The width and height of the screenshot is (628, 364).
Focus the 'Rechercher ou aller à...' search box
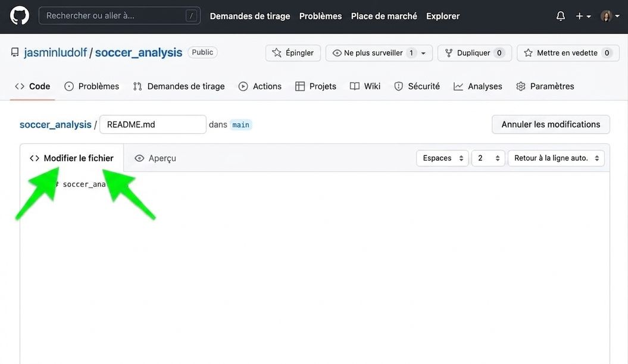[120, 15]
